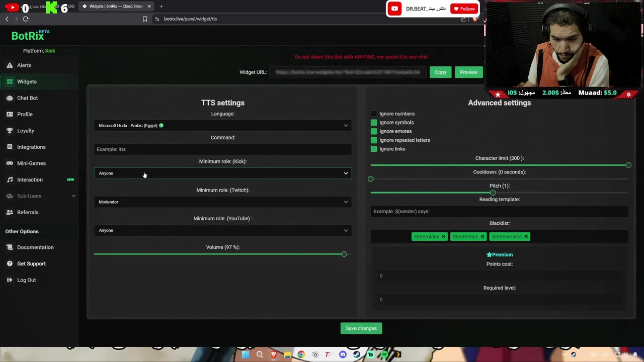Open Minimum role (Twitch) dropdown
Image resolution: width=644 pixels, height=362 pixels.
pyautogui.click(x=223, y=202)
